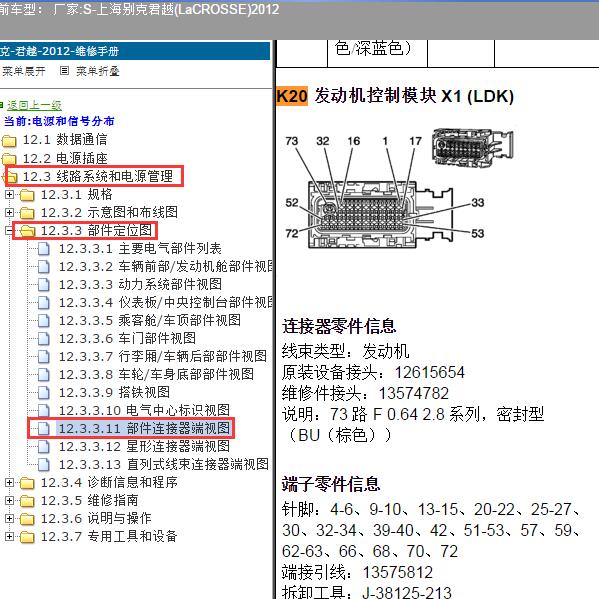Click page icon of 12.3.3.9 搭铁视图

click(44, 392)
